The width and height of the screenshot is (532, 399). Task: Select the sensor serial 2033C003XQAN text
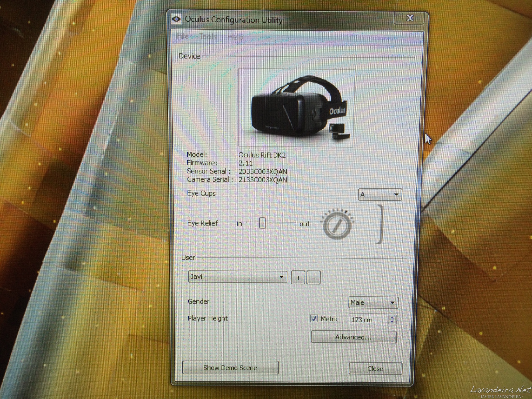pos(263,171)
